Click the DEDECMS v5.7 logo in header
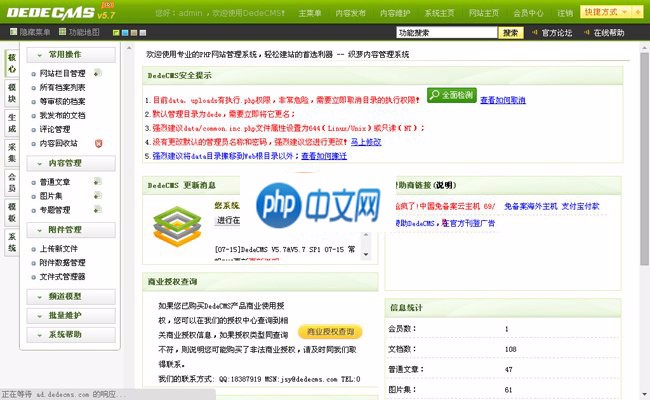This screenshot has width=650, height=400. [x=61, y=12]
